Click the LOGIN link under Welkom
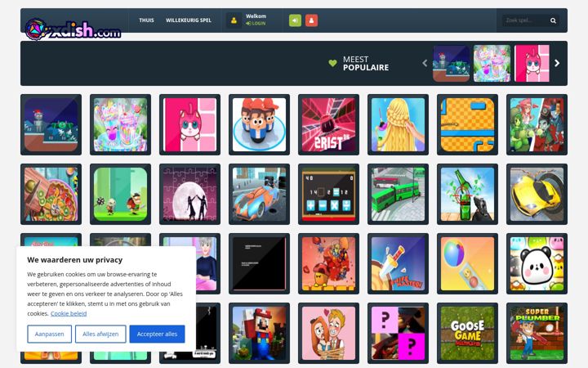 tap(256, 23)
